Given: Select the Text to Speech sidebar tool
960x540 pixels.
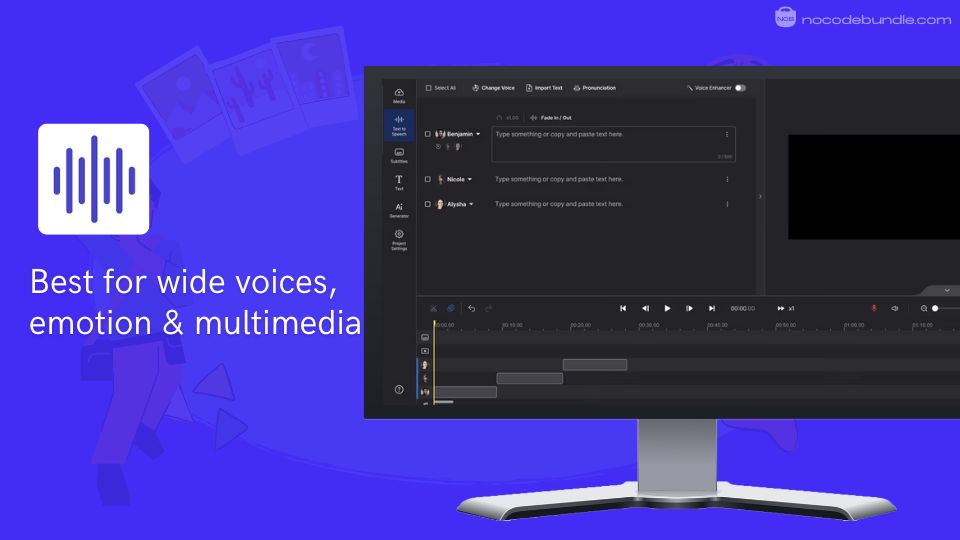Looking at the screenshot, I should [x=399, y=126].
